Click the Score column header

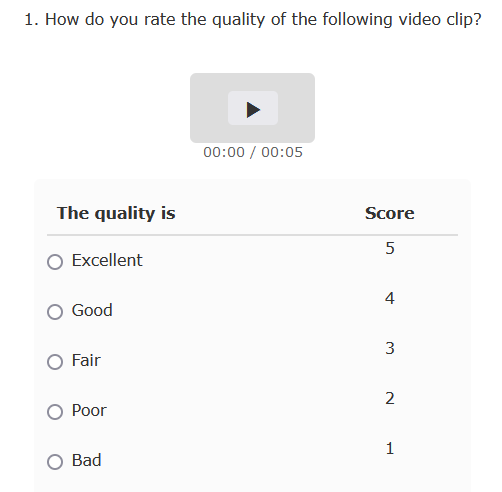tap(390, 213)
